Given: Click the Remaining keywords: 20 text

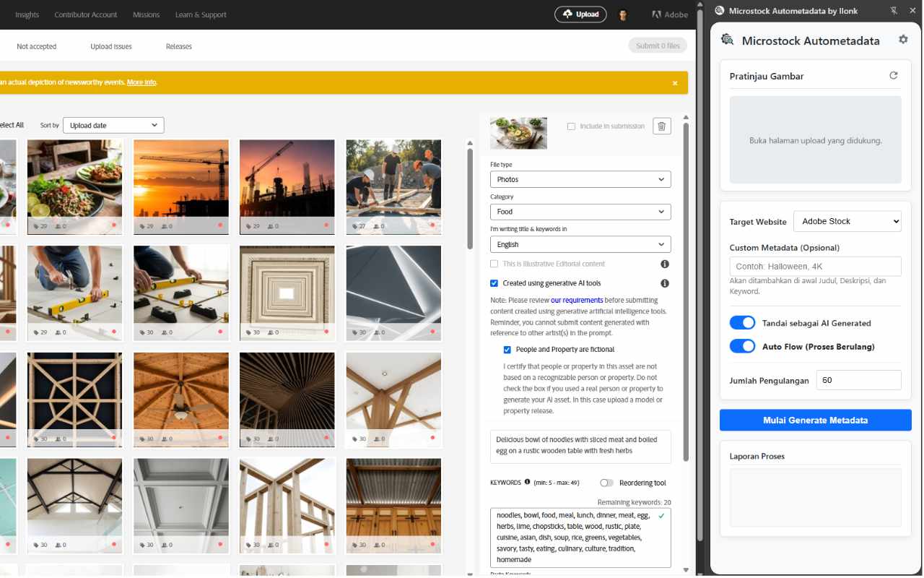Looking at the screenshot, I should pos(635,502).
